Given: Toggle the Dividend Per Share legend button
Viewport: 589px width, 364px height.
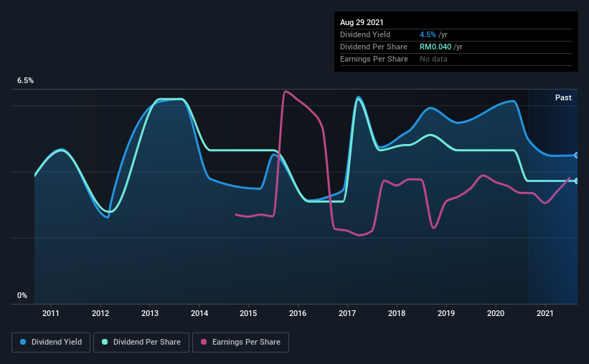Looking at the screenshot, I should tap(141, 343).
